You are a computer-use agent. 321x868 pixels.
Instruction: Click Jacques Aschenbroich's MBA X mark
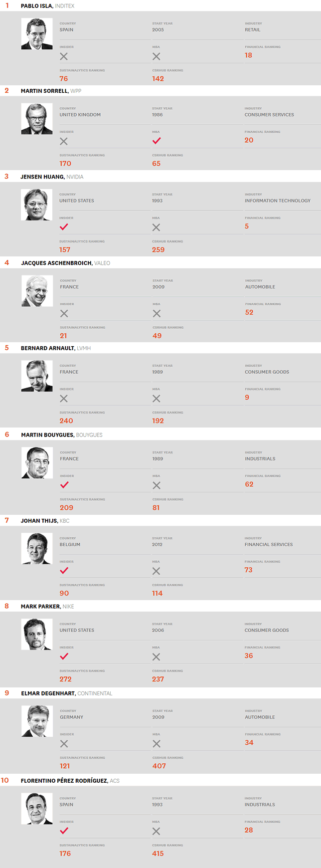click(x=157, y=313)
